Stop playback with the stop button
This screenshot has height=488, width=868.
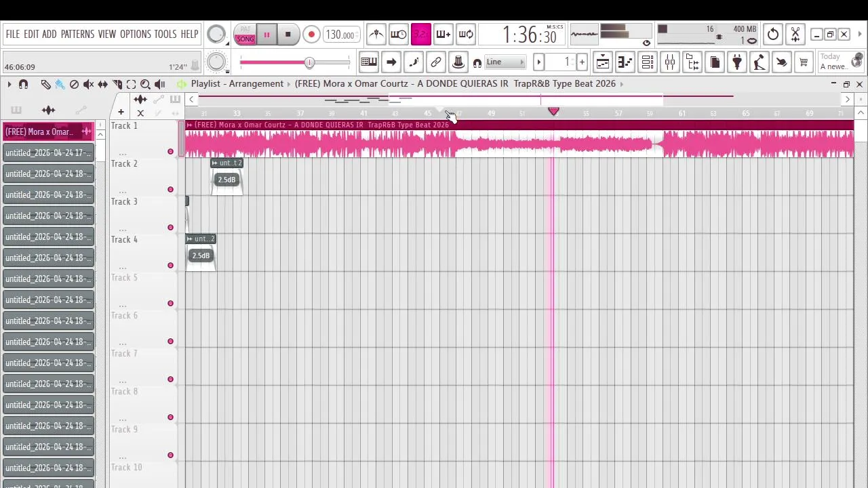coord(288,35)
